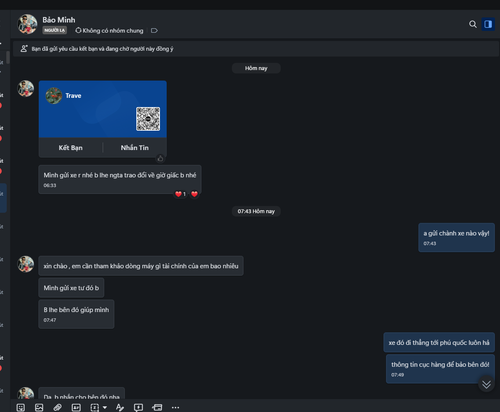Click message 'a gửi chành xe nào vậy!'

[x=456, y=237]
